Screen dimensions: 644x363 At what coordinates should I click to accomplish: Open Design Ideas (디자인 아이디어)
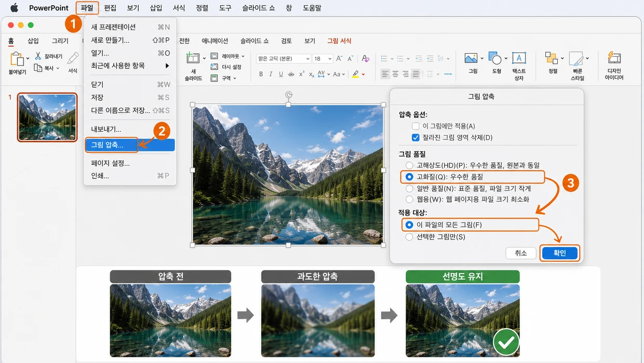614,58
